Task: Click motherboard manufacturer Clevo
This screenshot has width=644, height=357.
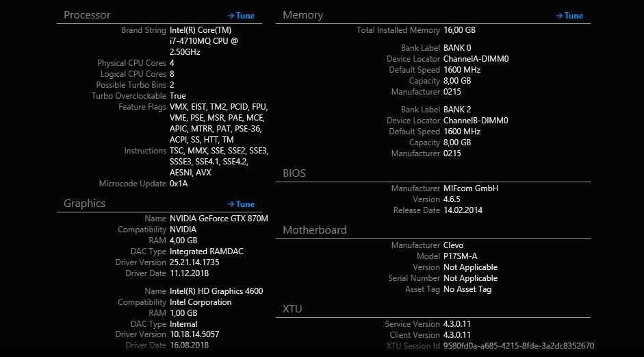Action: point(454,245)
